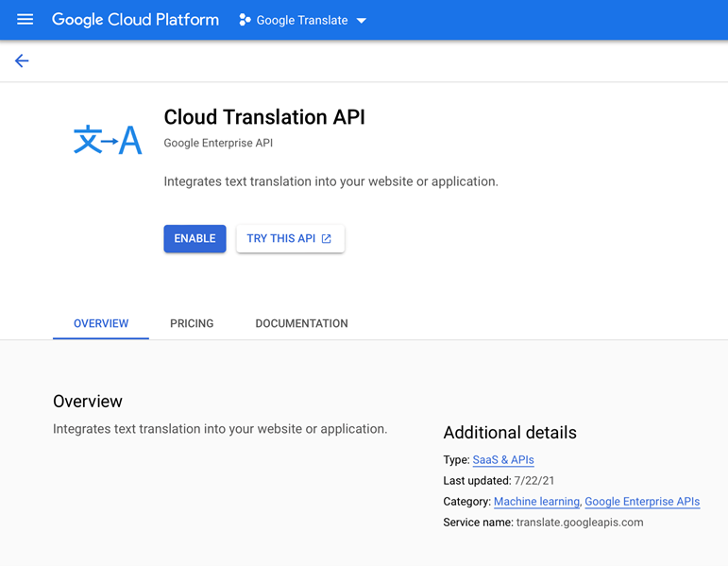Screen dimensions: 728x566
Task: Open the Google Enterprise APIs category link
Action: point(642,502)
